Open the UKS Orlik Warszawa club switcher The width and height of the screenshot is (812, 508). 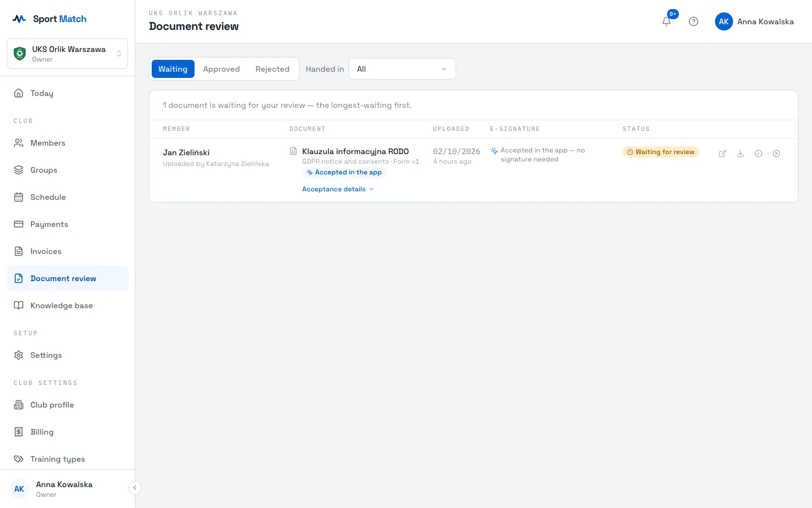click(68, 54)
